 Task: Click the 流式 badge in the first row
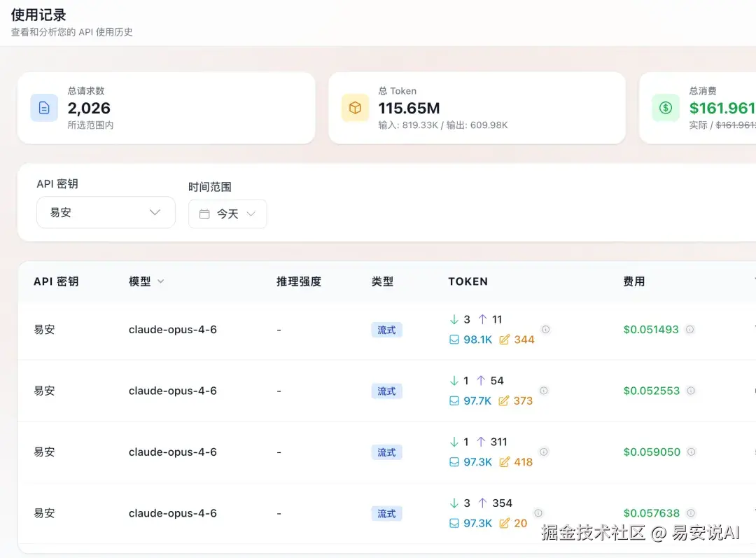[386, 329]
